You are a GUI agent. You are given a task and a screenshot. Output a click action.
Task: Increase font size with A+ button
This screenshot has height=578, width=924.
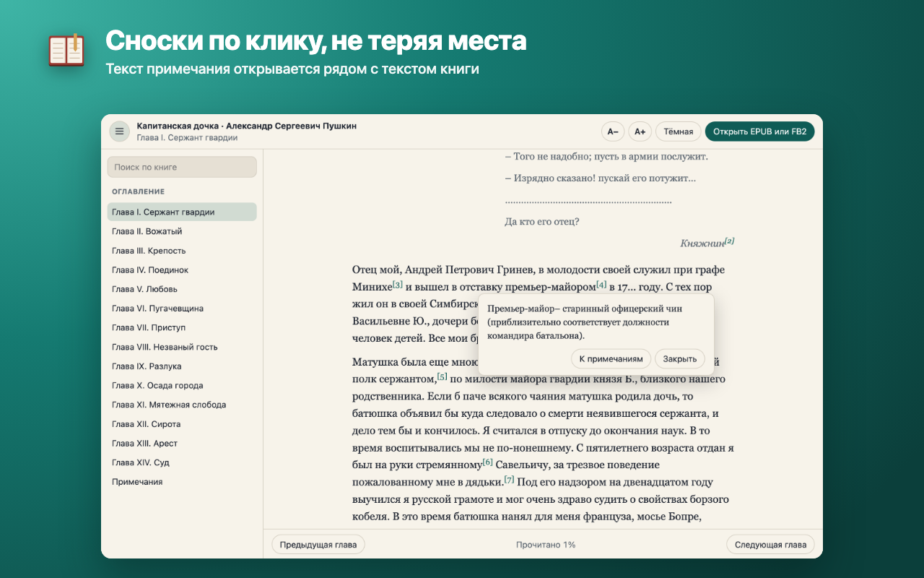(640, 131)
